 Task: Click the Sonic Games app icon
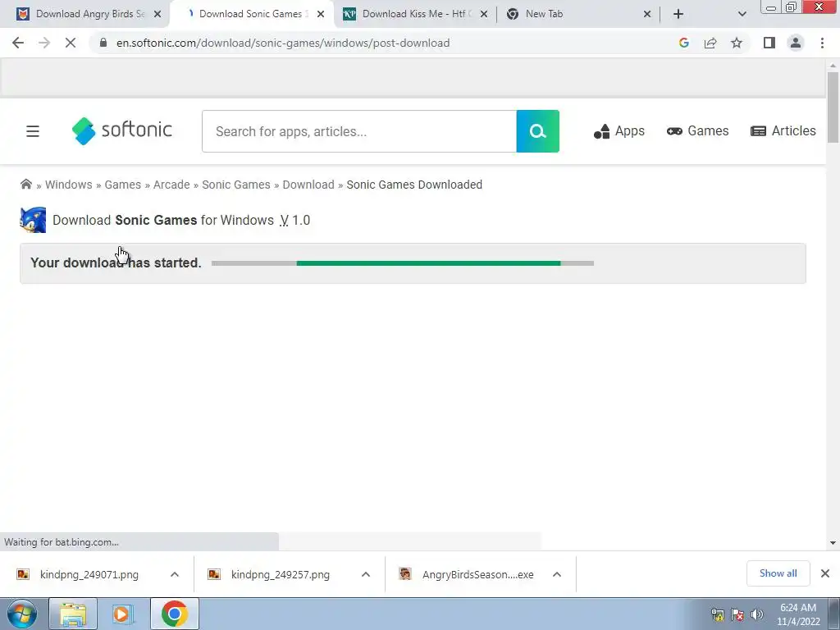[x=33, y=220]
